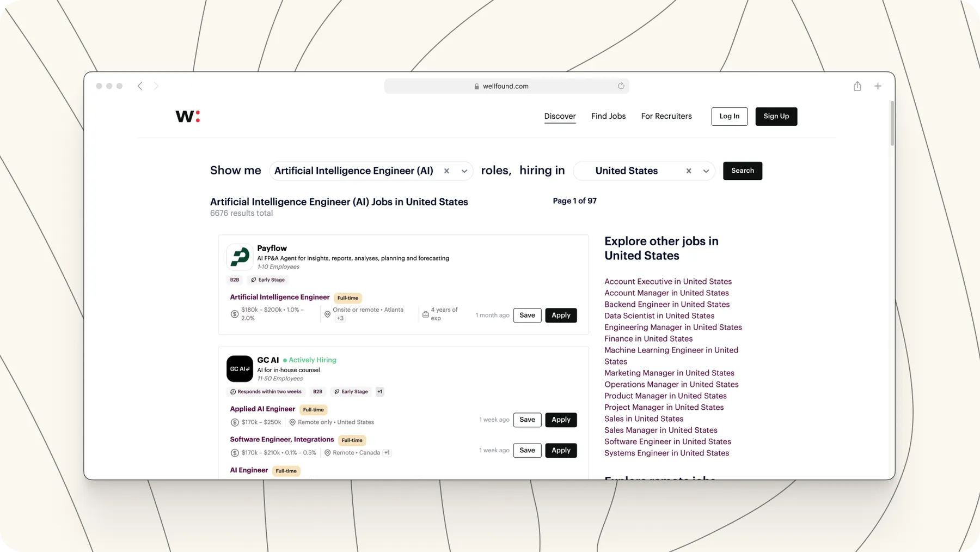This screenshot has height=552, width=980.
Task: Save the Software Engineer, Integrations job
Action: coord(527,450)
